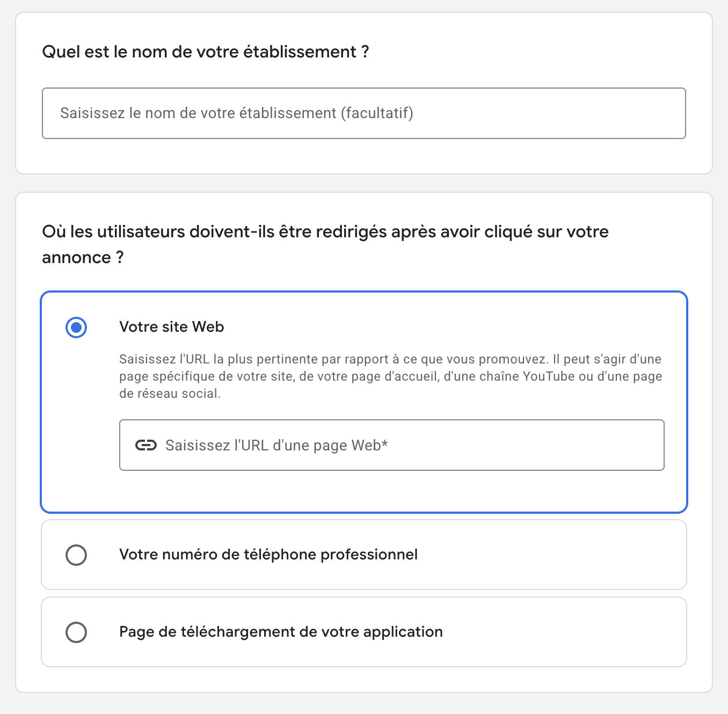
Task: Click the "Où les utilisateurs doivent-ils" heading
Action: coord(325,232)
